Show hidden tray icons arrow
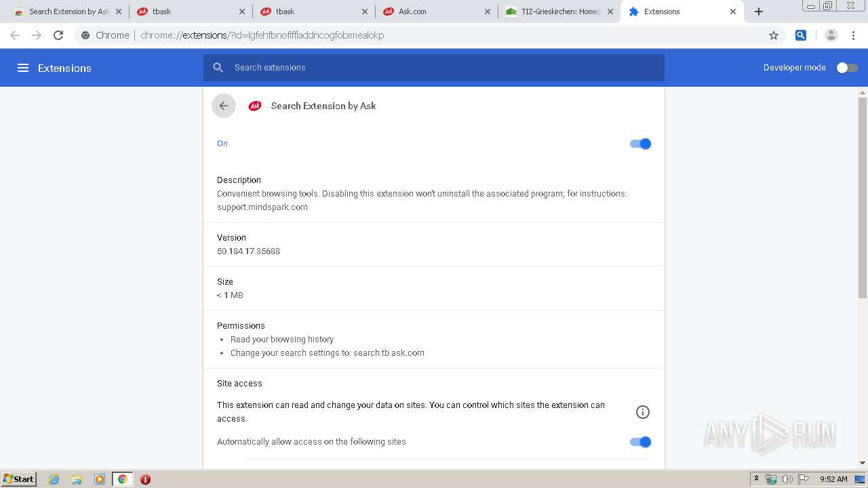The height and width of the screenshot is (488, 868). tap(757, 479)
